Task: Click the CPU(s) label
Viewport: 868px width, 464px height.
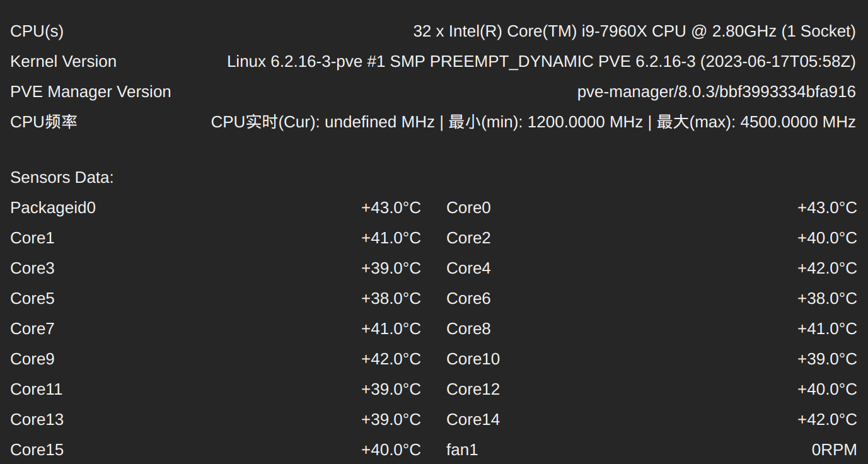Action: click(37, 32)
